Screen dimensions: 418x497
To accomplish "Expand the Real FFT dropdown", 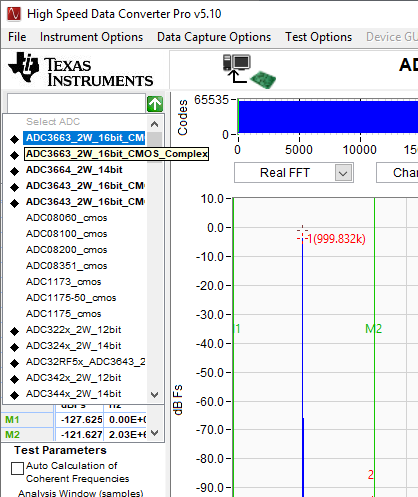I will 343,173.
